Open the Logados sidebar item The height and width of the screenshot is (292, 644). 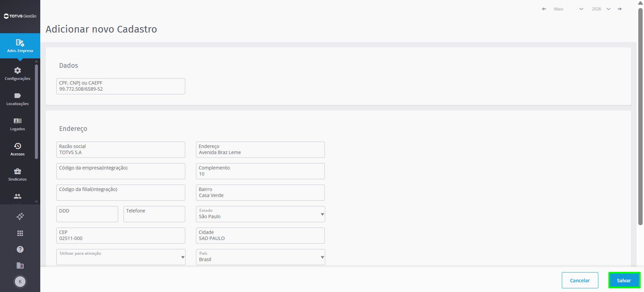(17, 124)
